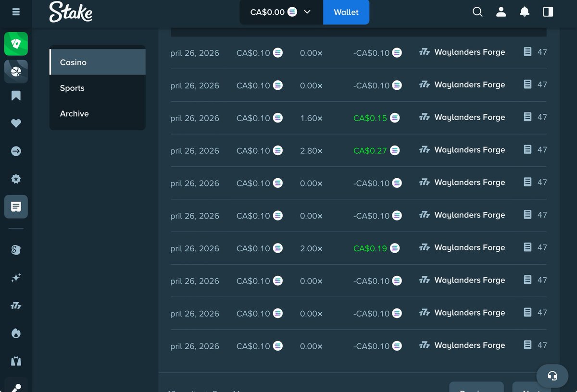
Task: Open favourites heart icon in sidebar
Action: tap(16, 123)
